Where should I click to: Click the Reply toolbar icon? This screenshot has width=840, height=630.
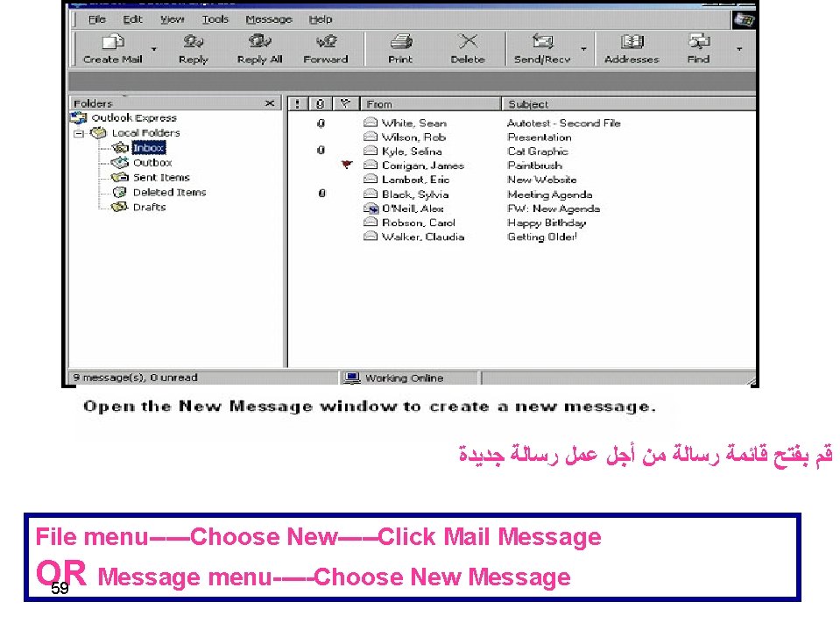pos(193,42)
